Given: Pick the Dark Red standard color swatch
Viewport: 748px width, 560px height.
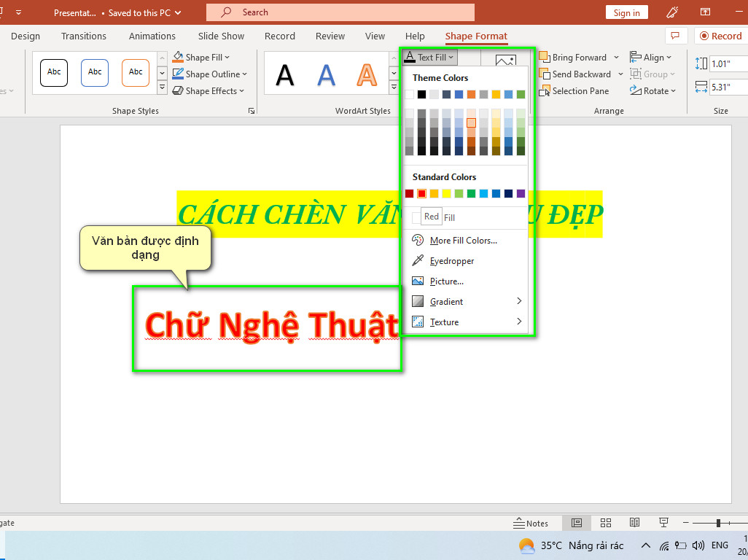Looking at the screenshot, I should (409, 193).
